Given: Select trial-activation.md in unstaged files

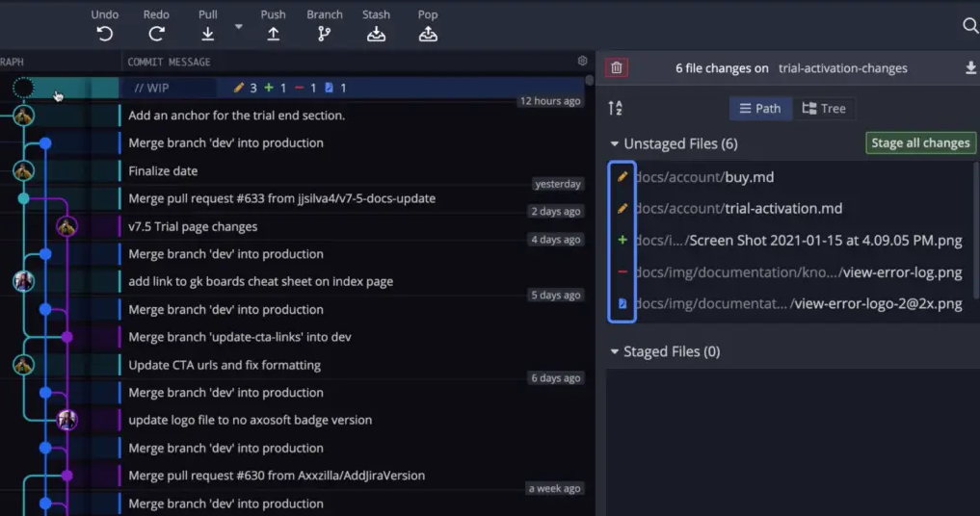Looking at the screenshot, I should click(790, 209).
